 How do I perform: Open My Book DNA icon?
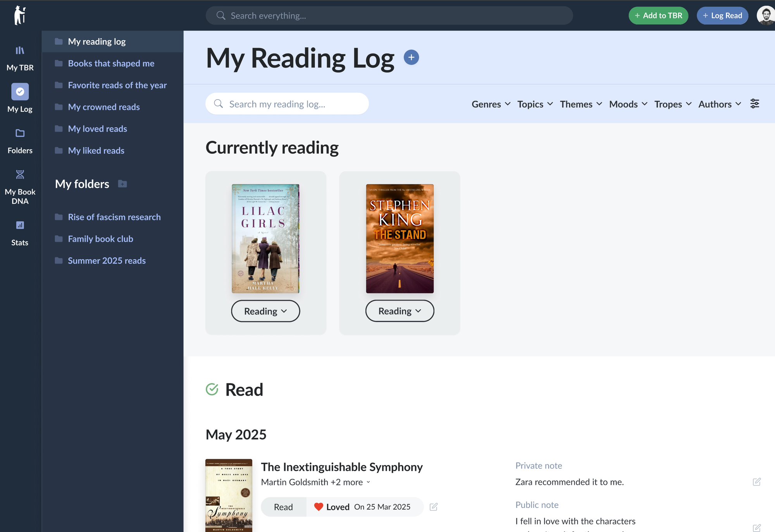coord(20,174)
